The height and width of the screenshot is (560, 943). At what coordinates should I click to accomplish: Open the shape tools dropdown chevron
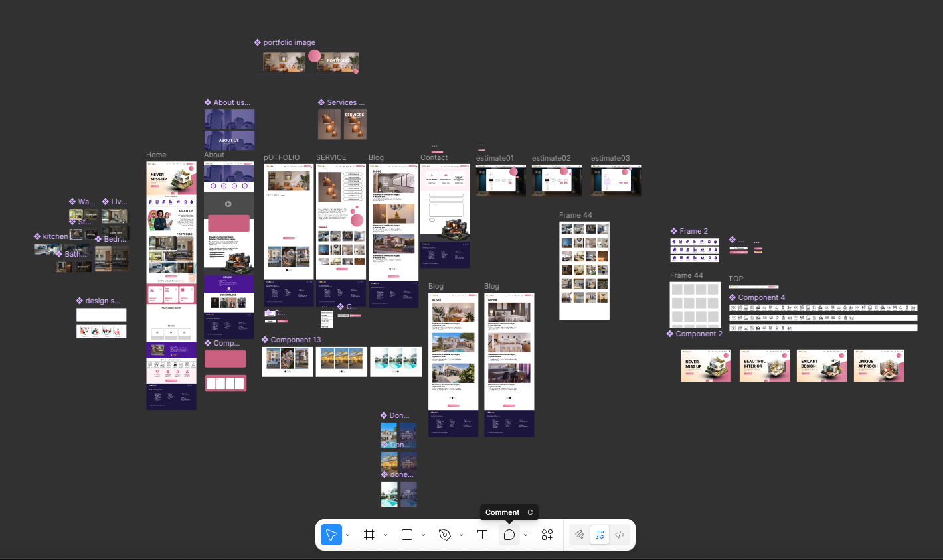tap(423, 535)
